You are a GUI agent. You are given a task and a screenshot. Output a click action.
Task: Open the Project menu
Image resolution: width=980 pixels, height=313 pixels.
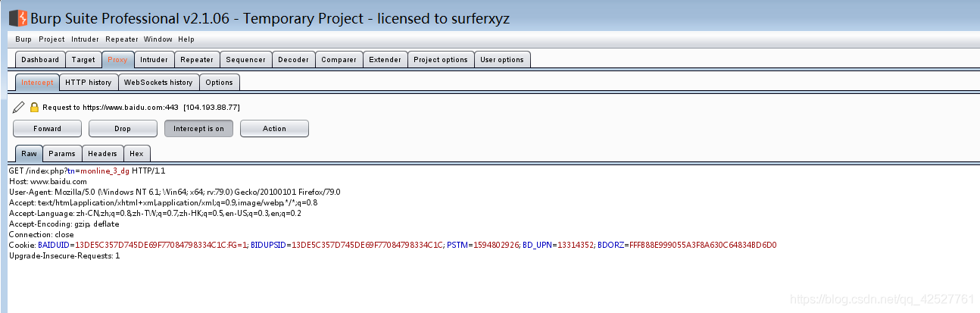point(51,39)
